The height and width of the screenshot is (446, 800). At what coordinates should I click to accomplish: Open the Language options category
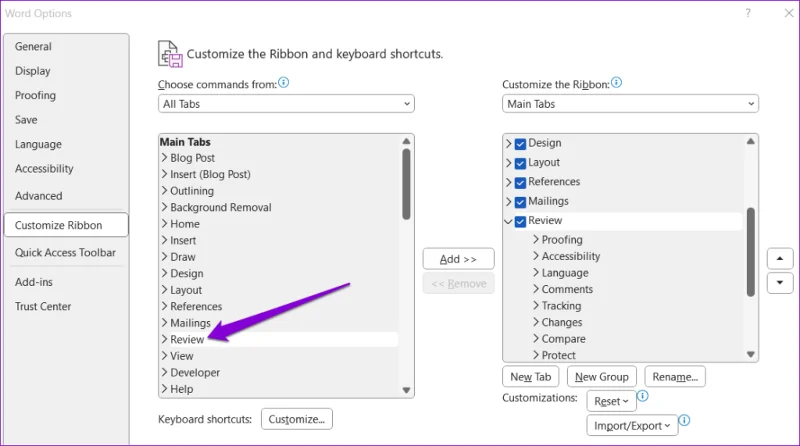(38, 144)
